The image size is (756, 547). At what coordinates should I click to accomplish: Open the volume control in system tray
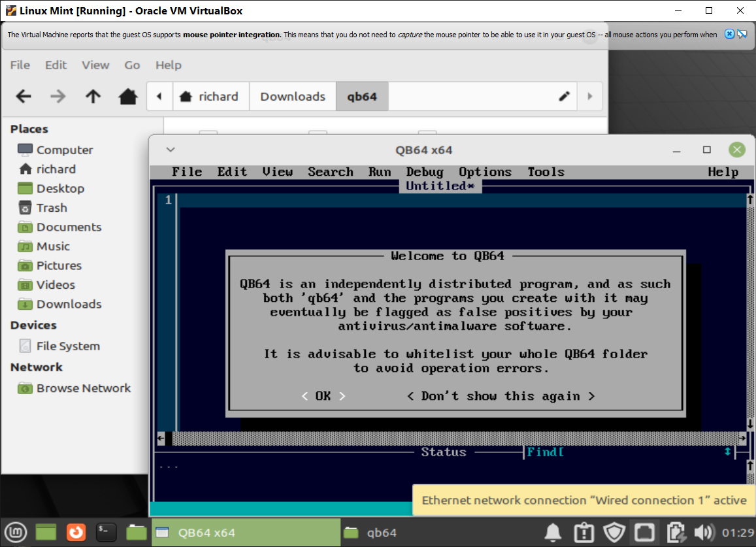704,533
